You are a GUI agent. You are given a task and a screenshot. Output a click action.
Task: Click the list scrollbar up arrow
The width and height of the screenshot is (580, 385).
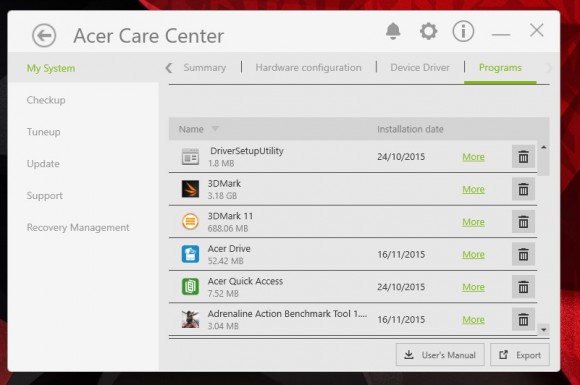[x=544, y=147]
